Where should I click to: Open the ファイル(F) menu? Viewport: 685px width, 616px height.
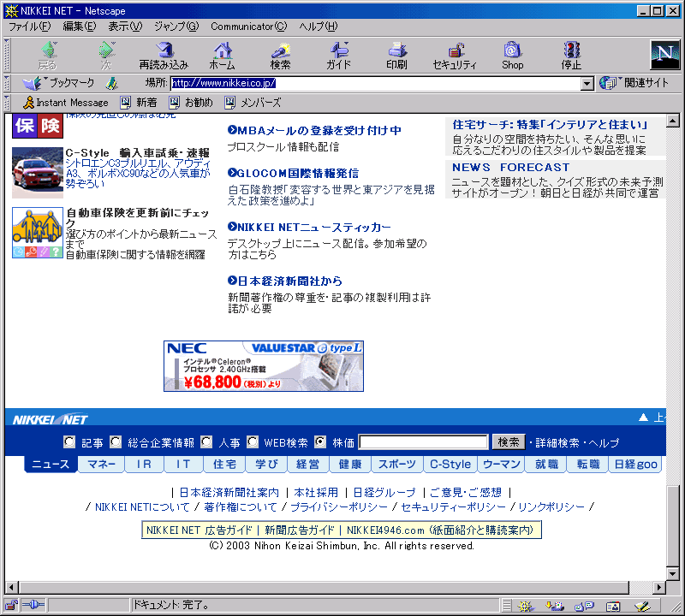tap(30, 27)
